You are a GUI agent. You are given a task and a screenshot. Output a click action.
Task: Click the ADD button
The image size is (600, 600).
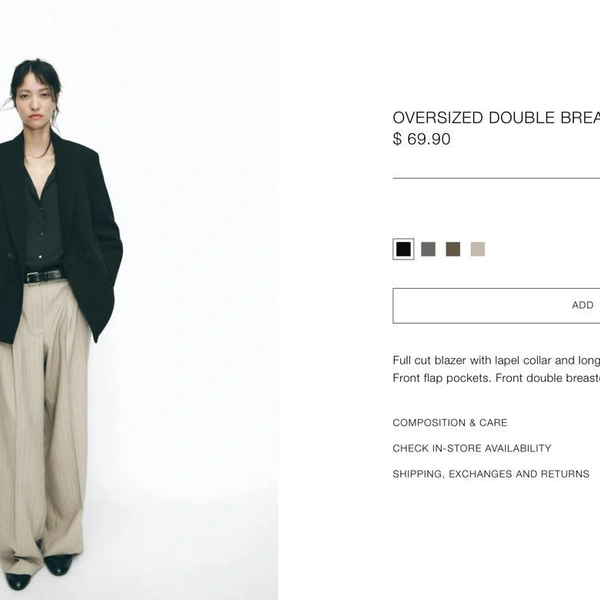coord(496,305)
